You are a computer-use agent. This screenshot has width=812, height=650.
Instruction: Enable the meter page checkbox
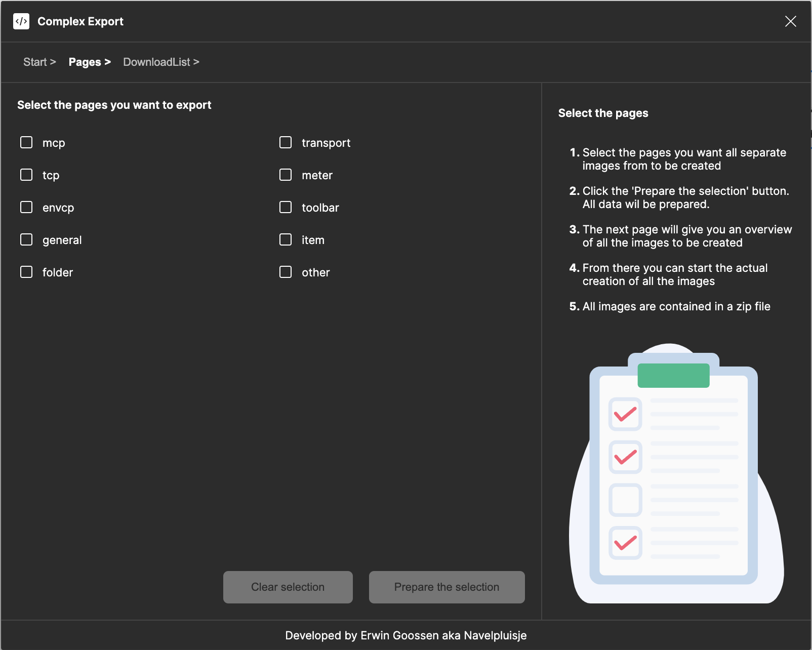[x=286, y=175]
